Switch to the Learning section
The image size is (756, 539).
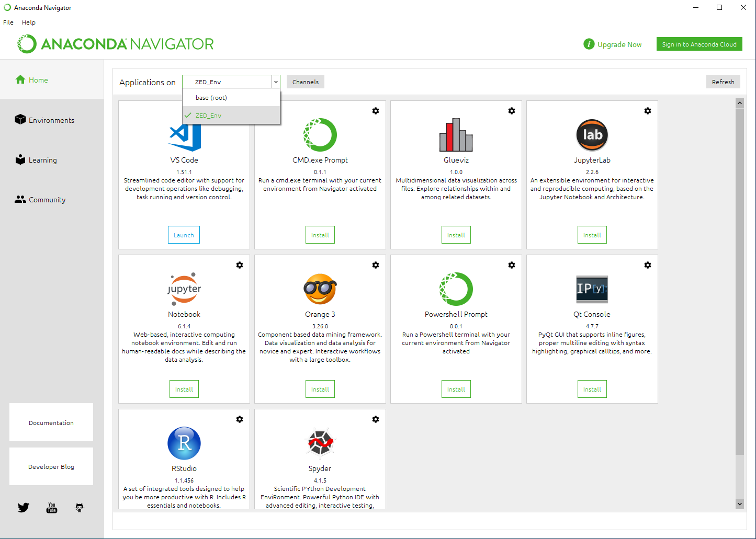coord(42,160)
